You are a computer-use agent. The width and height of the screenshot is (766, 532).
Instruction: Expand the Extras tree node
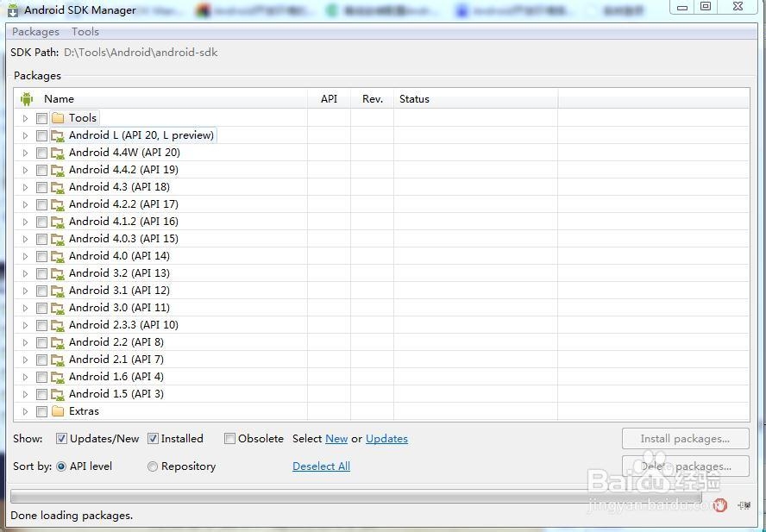coord(25,412)
